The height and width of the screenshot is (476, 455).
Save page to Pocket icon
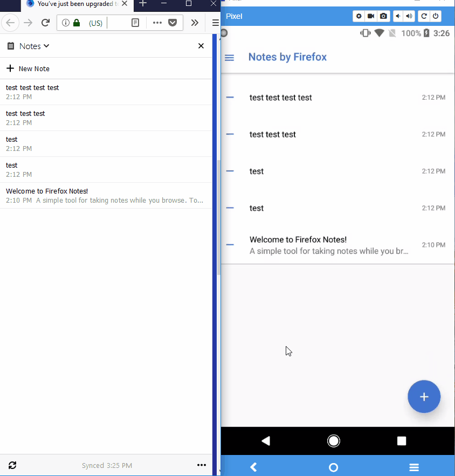173,23
